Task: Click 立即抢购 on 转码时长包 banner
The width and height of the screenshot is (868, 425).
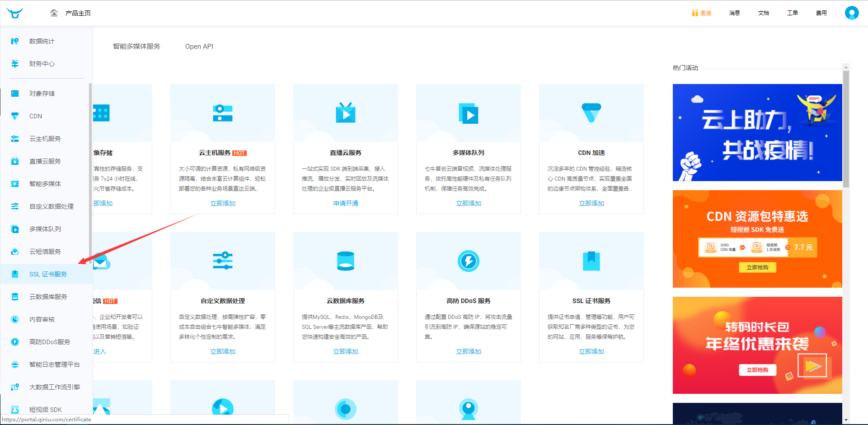Action: pos(757,370)
